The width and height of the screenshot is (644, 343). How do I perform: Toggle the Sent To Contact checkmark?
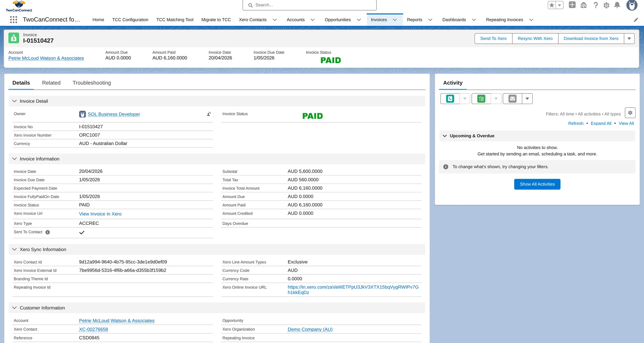(x=82, y=233)
